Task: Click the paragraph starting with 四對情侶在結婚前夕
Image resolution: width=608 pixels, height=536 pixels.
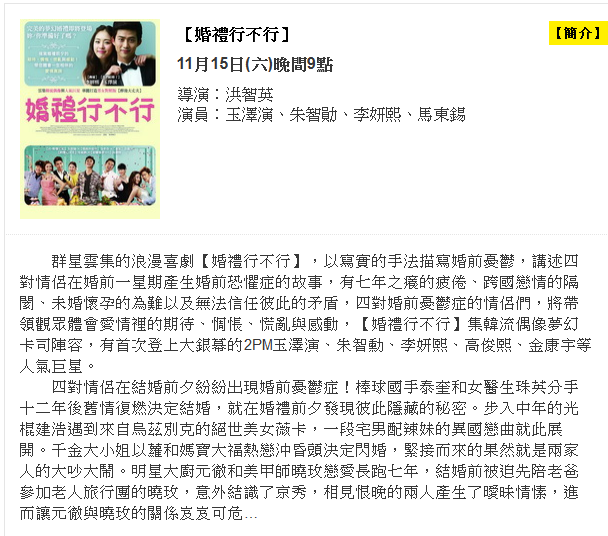Action: [299, 450]
